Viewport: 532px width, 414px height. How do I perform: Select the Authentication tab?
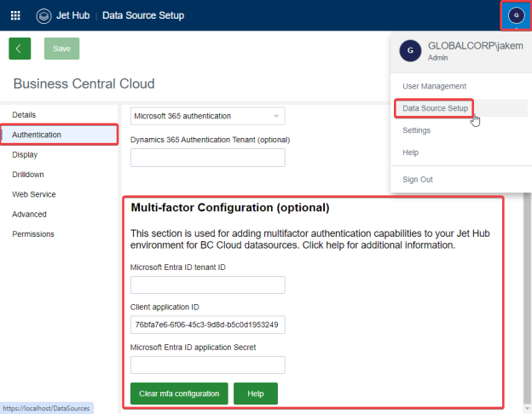pyautogui.click(x=60, y=135)
